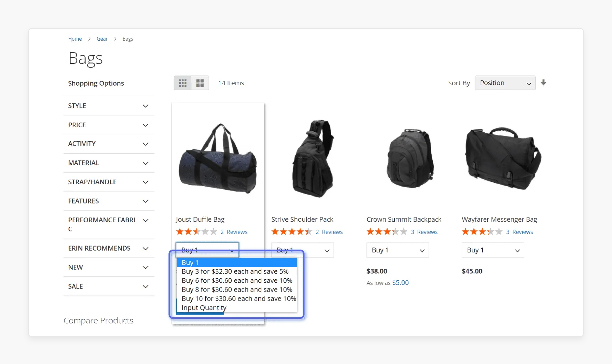Open Crown Summit Backpack product image
Screen dimensions: 612x364
pyautogui.click(x=410, y=158)
